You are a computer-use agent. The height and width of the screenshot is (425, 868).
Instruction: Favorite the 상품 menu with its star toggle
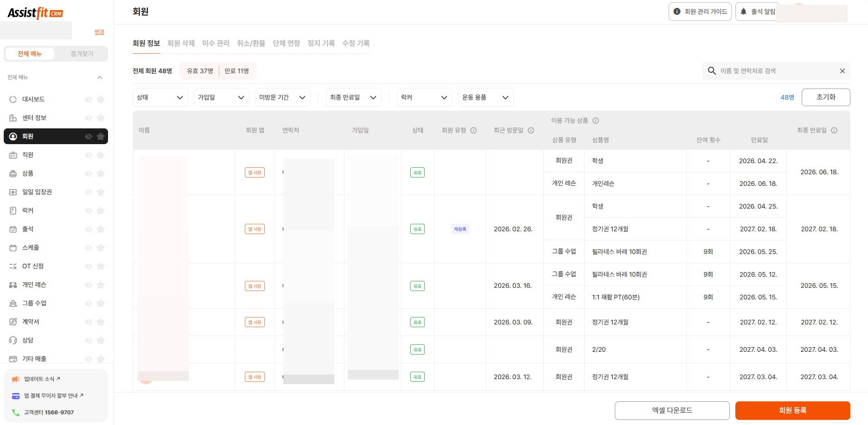tap(101, 173)
